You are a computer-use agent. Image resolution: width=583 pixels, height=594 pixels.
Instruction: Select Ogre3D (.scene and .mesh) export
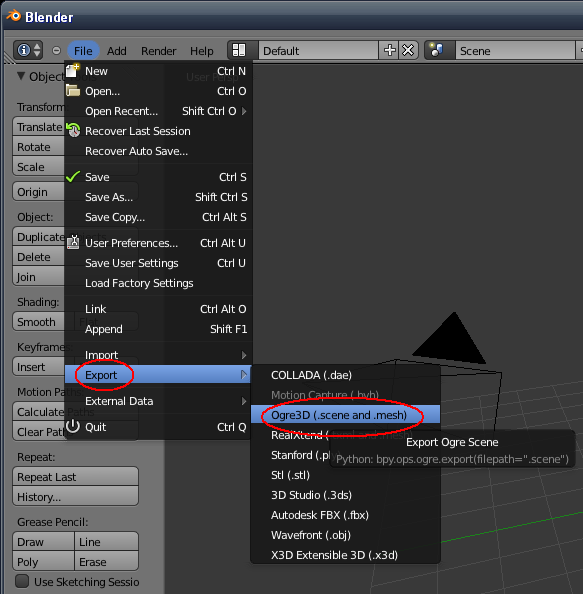pyautogui.click(x=345, y=415)
